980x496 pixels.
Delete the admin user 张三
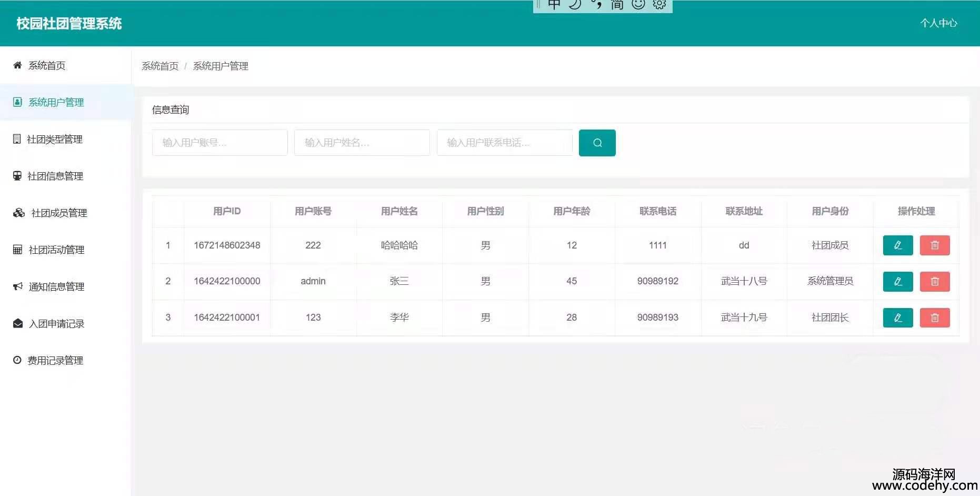(x=934, y=282)
